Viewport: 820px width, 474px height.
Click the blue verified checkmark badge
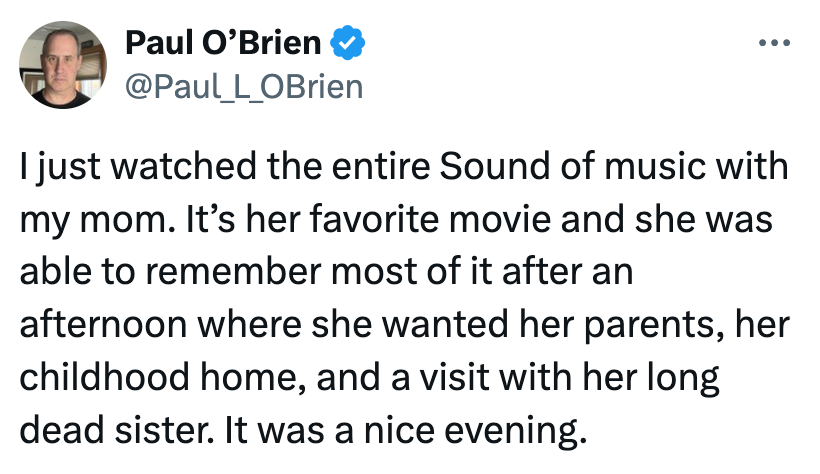pyautogui.click(x=348, y=44)
